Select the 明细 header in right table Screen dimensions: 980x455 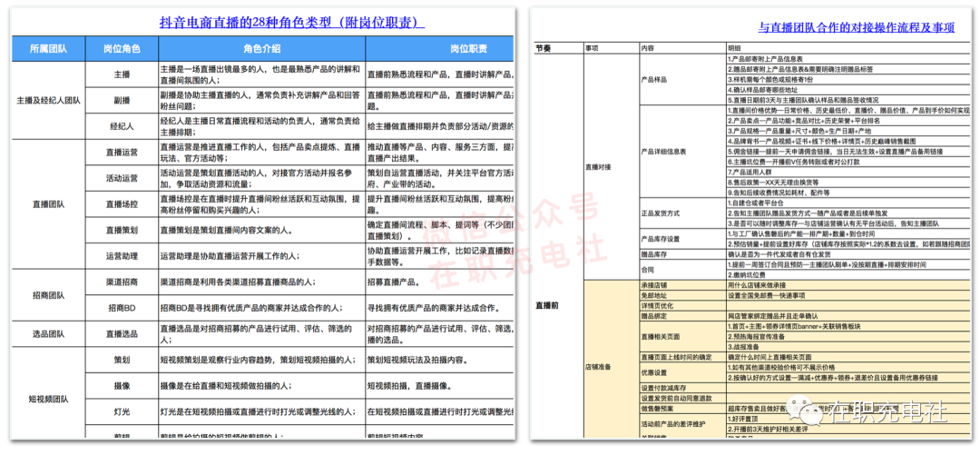tap(734, 47)
